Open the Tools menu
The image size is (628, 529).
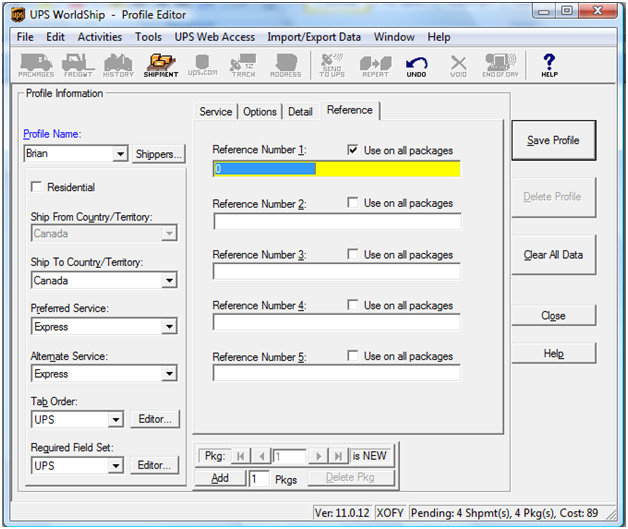pos(148,37)
